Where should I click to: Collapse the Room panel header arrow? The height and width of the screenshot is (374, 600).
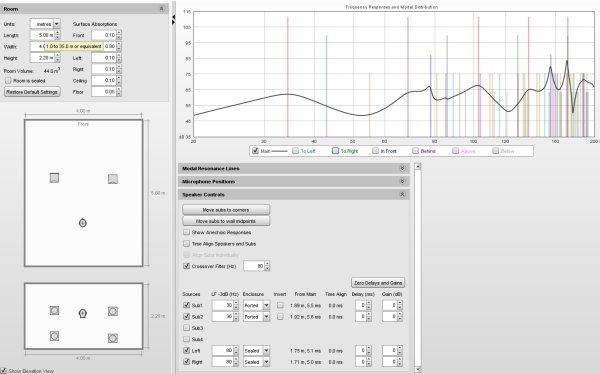click(x=161, y=8)
